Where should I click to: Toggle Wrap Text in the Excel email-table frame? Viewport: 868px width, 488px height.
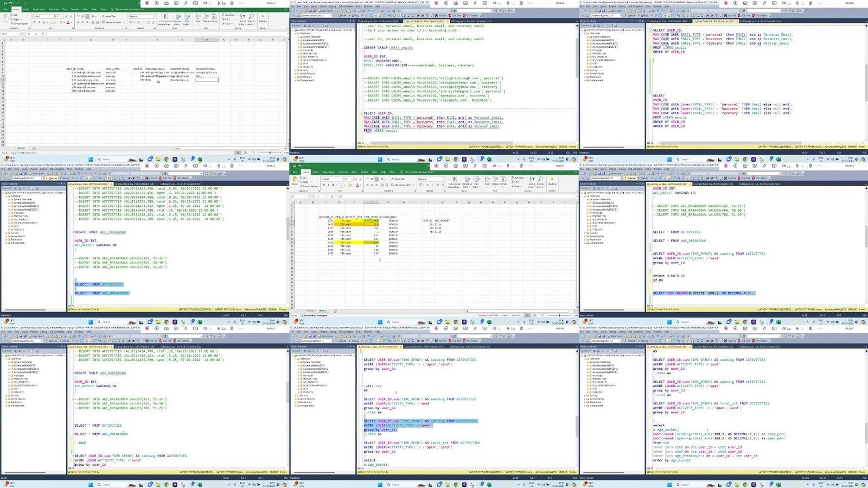pos(109,16)
